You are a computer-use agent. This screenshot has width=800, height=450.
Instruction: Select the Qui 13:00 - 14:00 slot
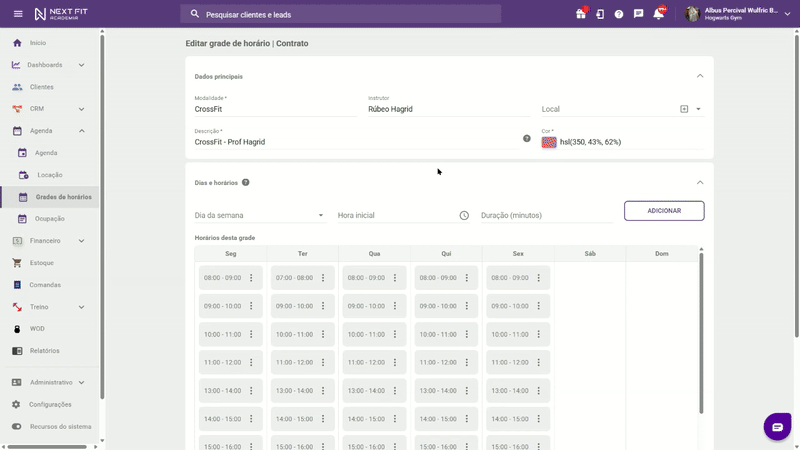click(x=446, y=390)
